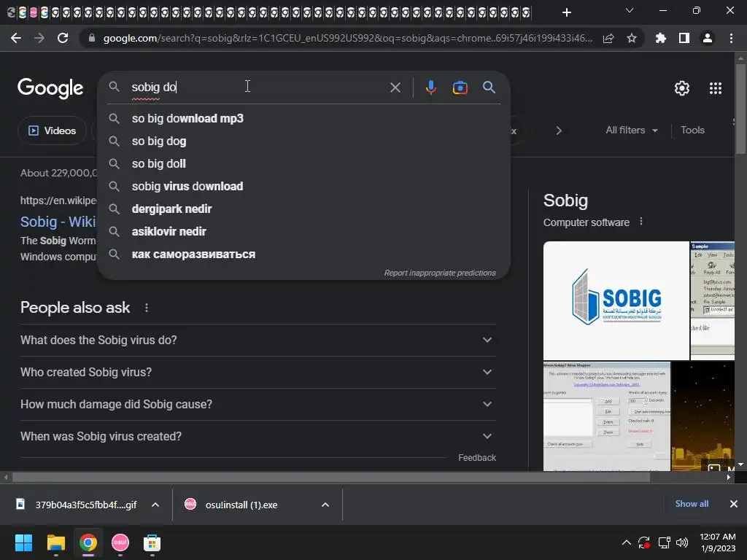Open Sobig knowledge panel options dots
Image resolution: width=747 pixels, height=560 pixels.
(640, 222)
